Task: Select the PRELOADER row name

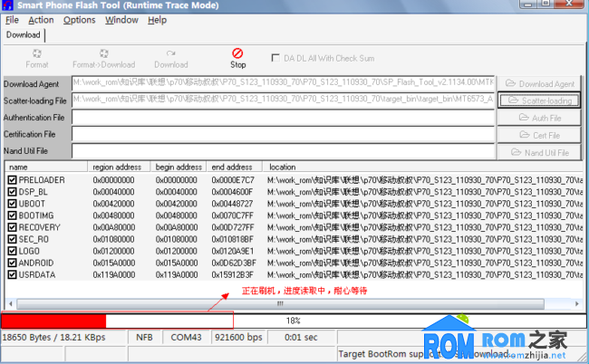Action: coord(42,180)
